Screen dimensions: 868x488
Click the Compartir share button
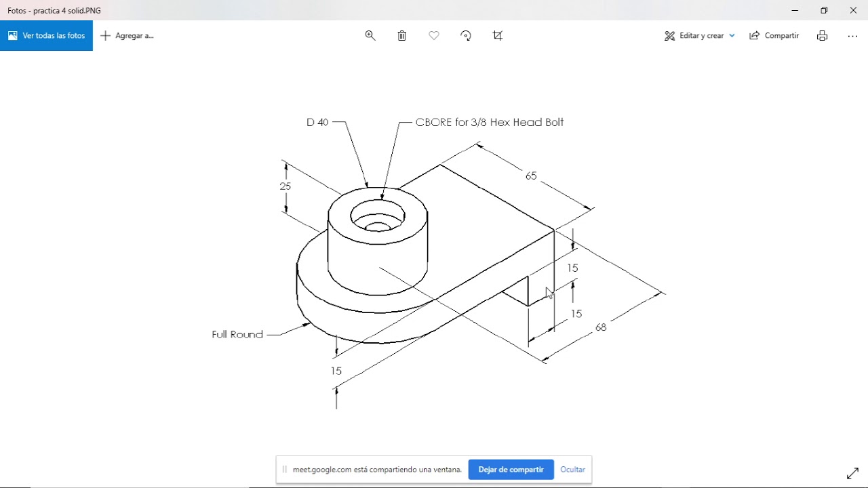pyautogui.click(x=774, y=36)
